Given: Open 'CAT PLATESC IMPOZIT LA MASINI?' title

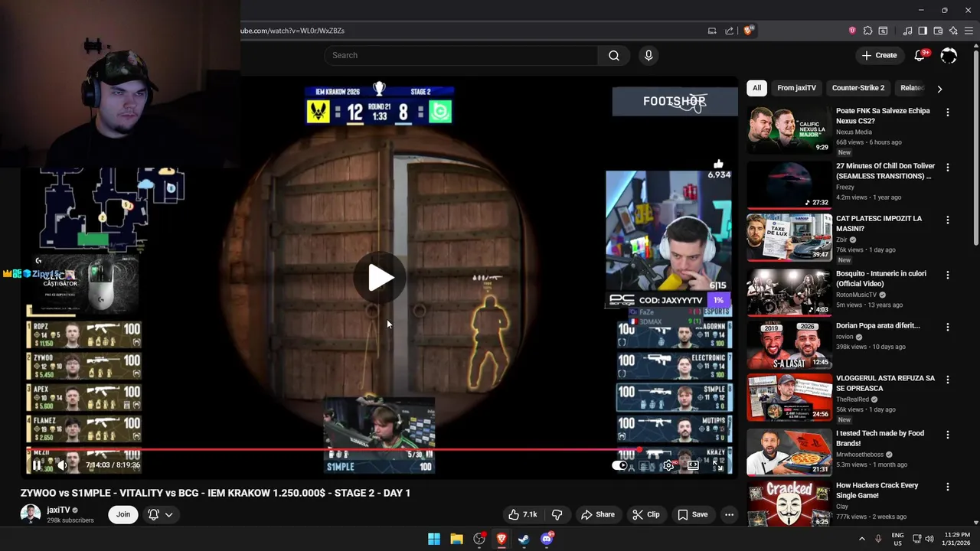Looking at the screenshot, I should pos(879,223).
